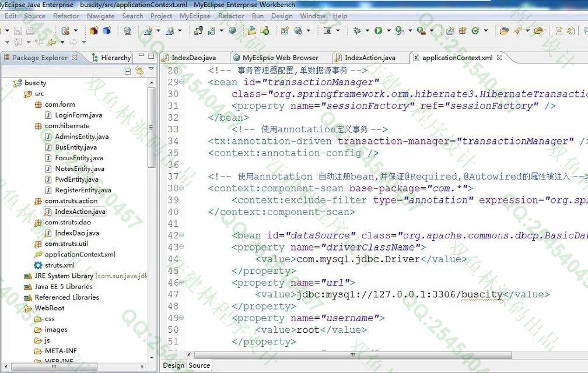
Task: Click the New Java Package icon
Action: pos(462,30)
